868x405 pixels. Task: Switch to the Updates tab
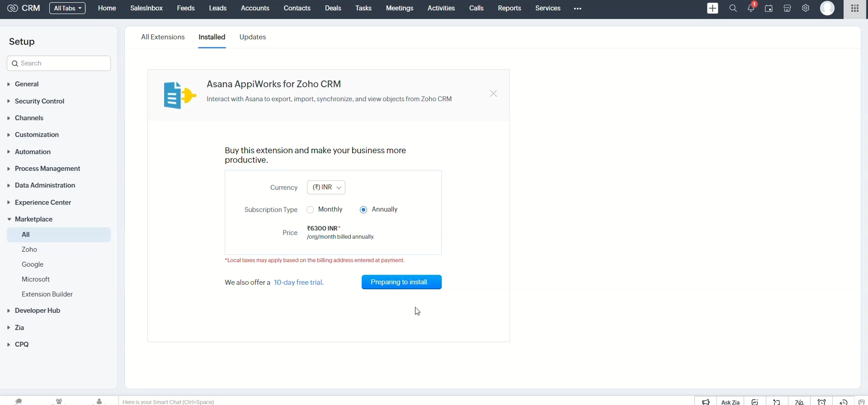253,37
